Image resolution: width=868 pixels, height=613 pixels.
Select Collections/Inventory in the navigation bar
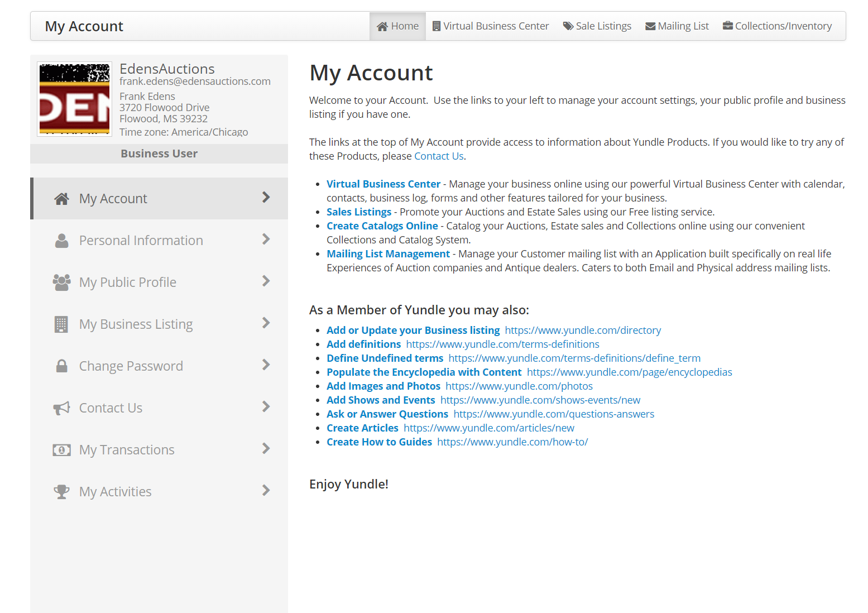[x=777, y=26]
